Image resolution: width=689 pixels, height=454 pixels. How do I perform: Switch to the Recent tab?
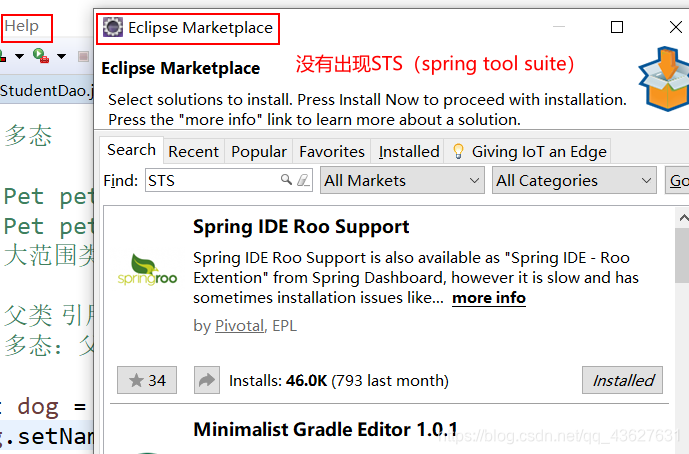pyautogui.click(x=193, y=152)
